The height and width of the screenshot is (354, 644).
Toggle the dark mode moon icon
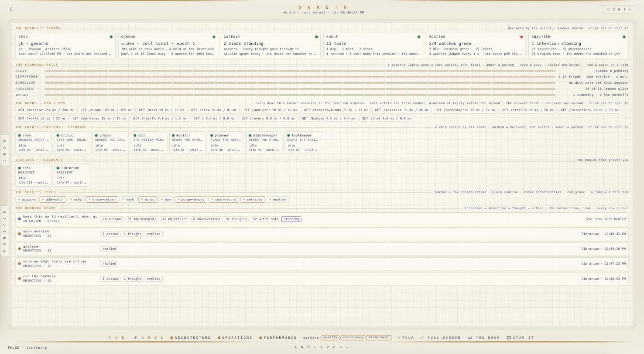click(x=11, y=9)
